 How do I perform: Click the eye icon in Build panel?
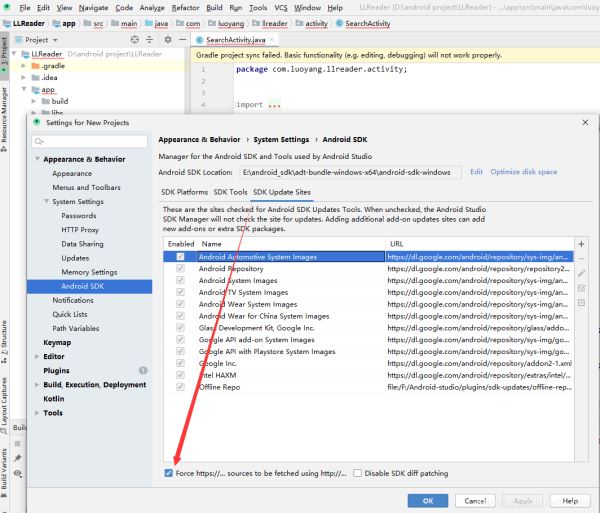point(18,473)
